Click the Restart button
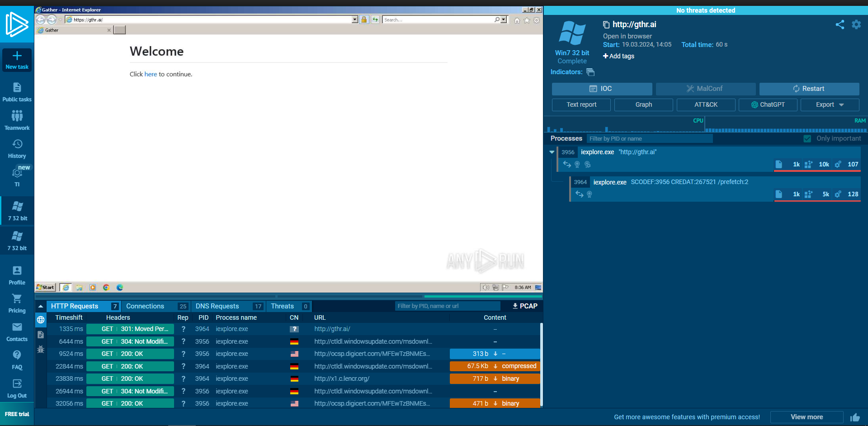868x426 pixels. click(x=809, y=89)
